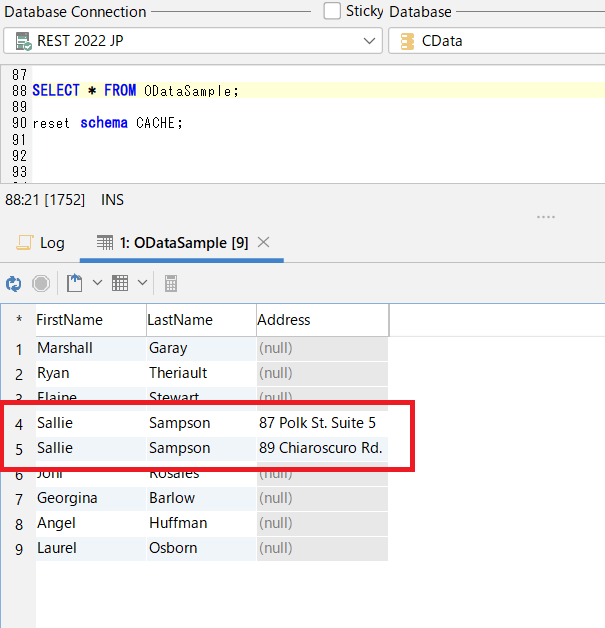The image size is (605, 628).
Task: Click the asterisk select-all grid corner
Action: (x=19, y=320)
